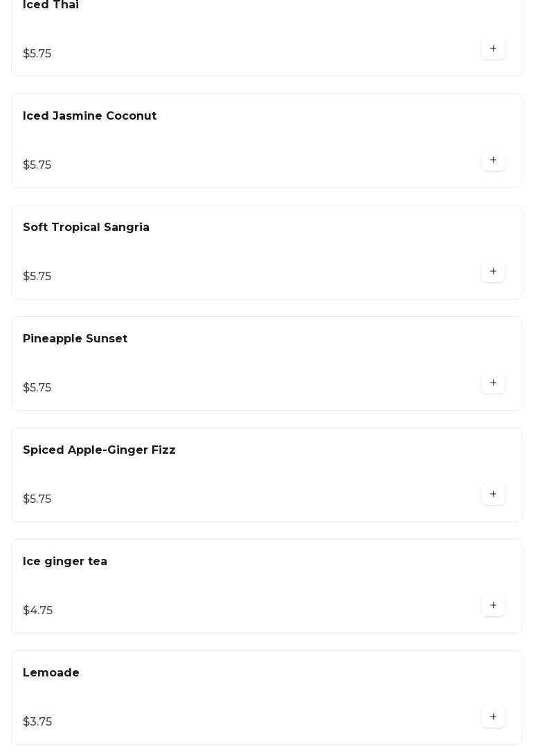Screen dimensions: 533x756
Task: Select the Spiced Apple-Ginger Fizz $5.75 price
Action: point(37,499)
